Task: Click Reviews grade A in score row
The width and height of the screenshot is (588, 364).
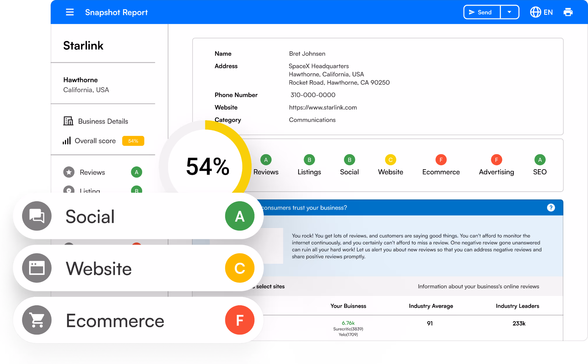Action: point(266,160)
